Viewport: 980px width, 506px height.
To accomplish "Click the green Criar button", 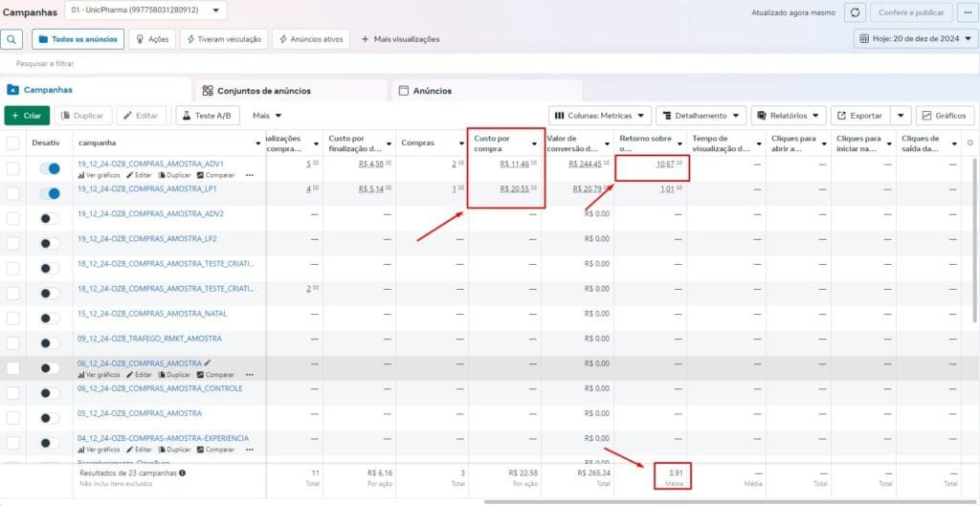I will click(x=27, y=115).
